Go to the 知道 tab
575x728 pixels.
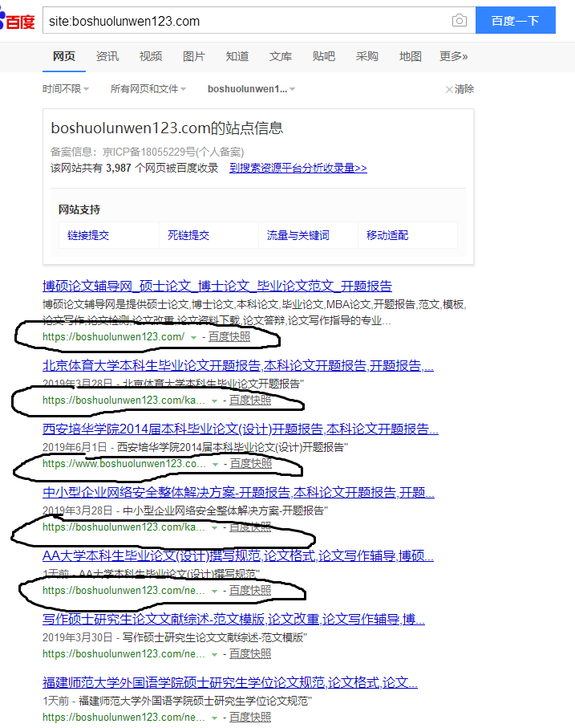(237, 57)
